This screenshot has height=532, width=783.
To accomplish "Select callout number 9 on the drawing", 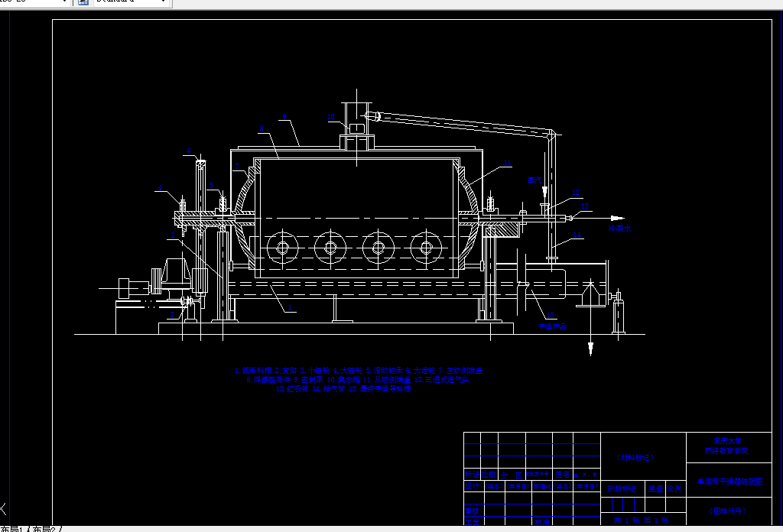I will [x=284, y=117].
